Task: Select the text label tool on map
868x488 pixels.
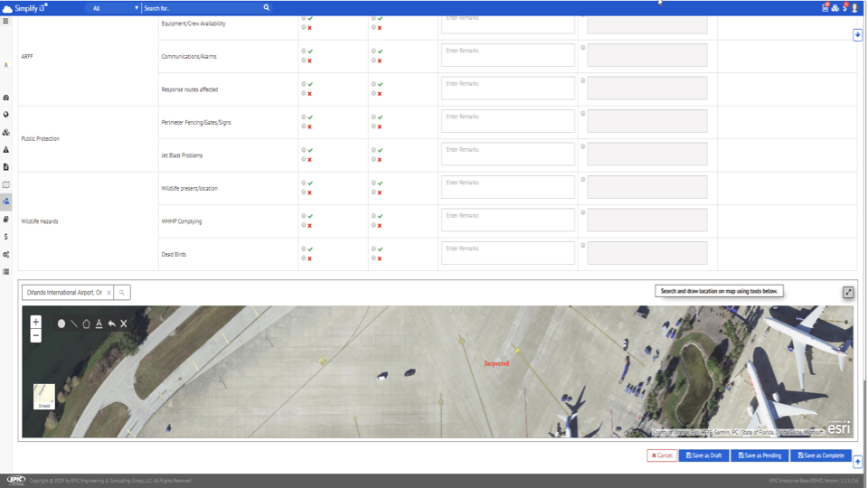Action: pos(99,324)
